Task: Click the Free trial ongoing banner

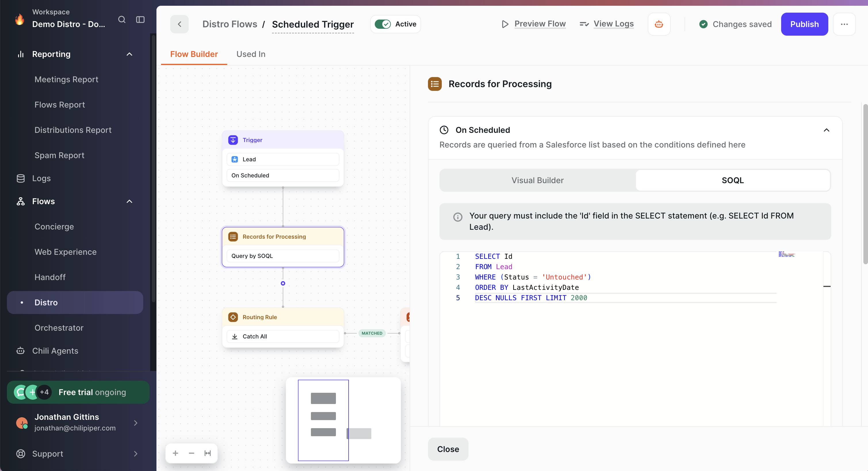Action: pyautogui.click(x=78, y=392)
